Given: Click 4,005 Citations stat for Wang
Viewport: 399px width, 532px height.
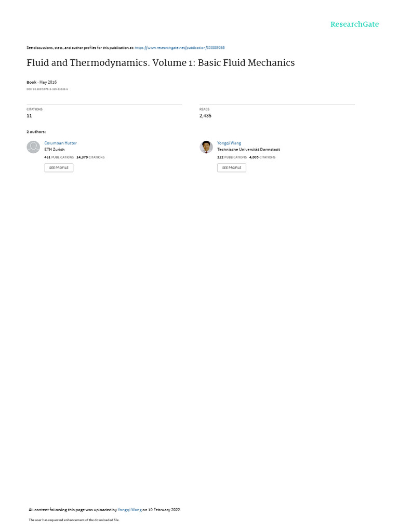Looking at the screenshot, I should (262, 157).
